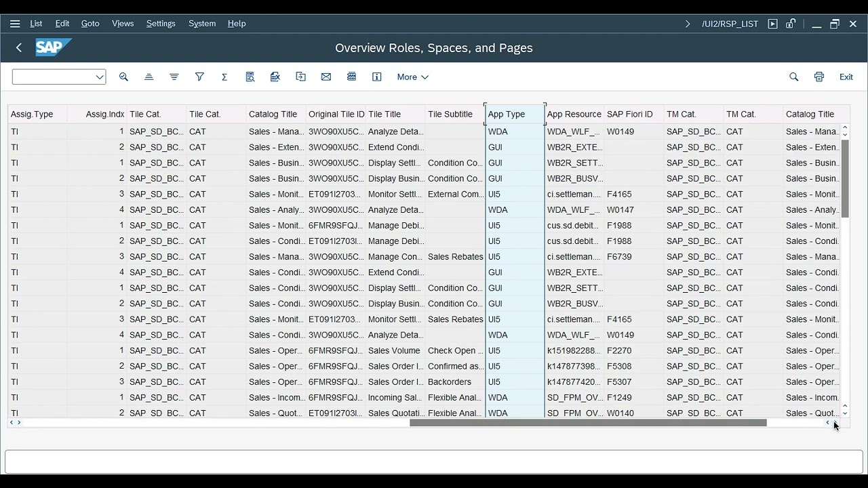This screenshot has width=868, height=488.
Task: Export the list to a spreadsheet
Action: point(275,77)
